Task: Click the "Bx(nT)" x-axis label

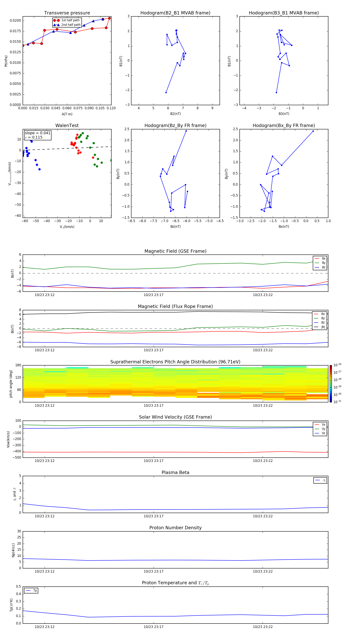Action: [284, 227]
